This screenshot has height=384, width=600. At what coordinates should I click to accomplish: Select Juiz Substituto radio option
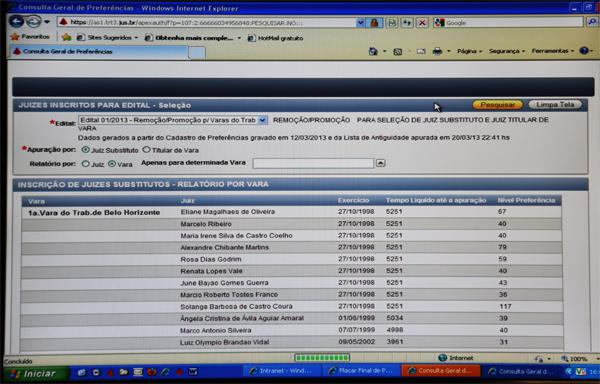[86, 150]
